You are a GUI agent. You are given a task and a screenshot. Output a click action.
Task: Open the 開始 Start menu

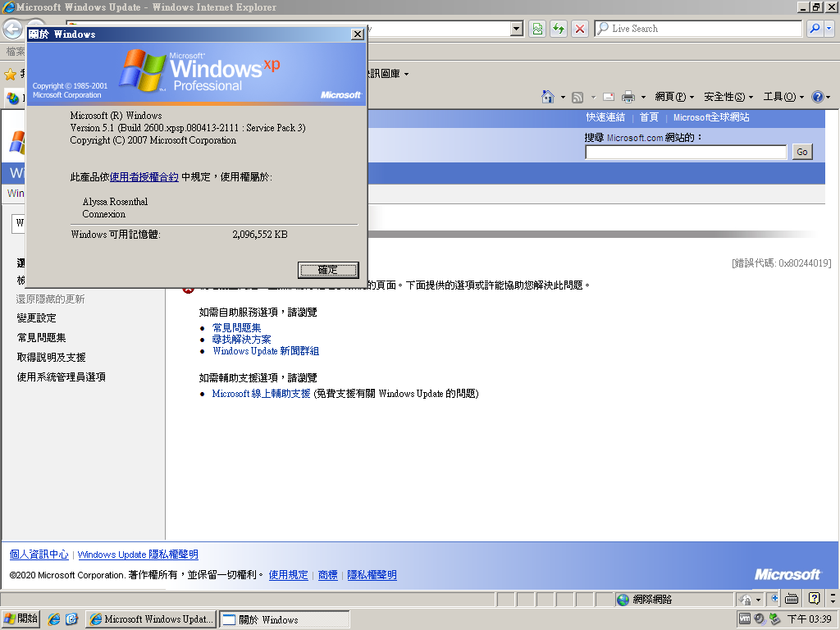pyautogui.click(x=20, y=619)
